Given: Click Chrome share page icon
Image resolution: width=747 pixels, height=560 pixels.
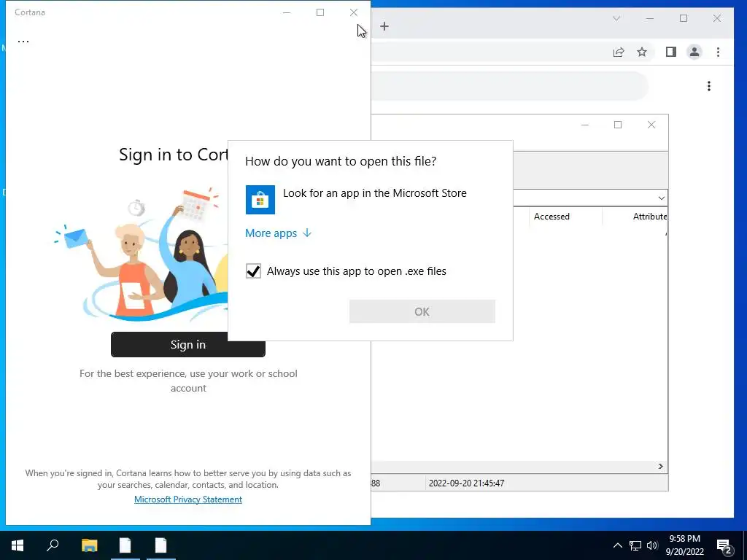Looking at the screenshot, I should click(619, 52).
